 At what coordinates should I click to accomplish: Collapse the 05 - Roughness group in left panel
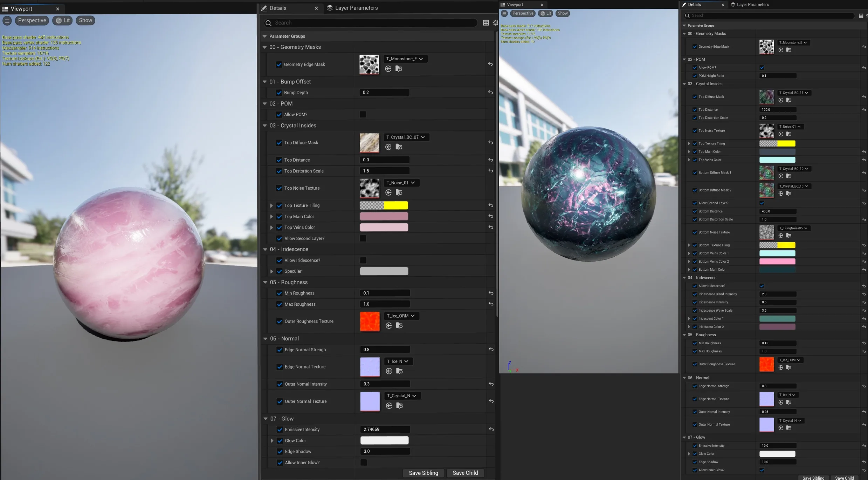click(265, 282)
